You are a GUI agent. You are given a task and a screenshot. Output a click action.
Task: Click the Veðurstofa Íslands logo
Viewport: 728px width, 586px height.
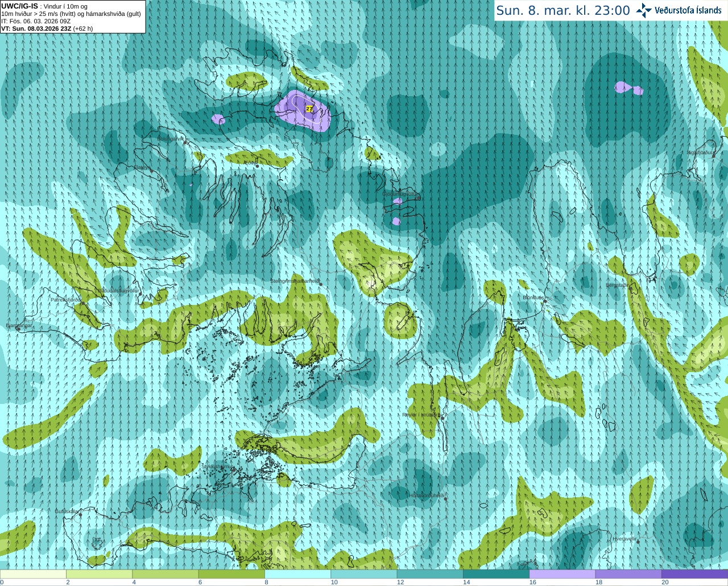tap(679, 10)
